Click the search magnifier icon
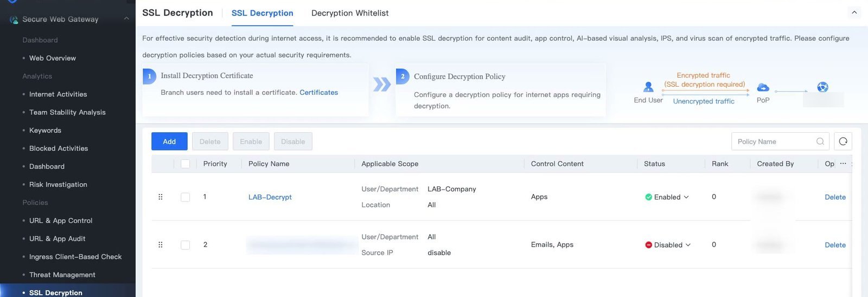Image resolution: width=868 pixels, height=297 pixels. pos(820,141)
